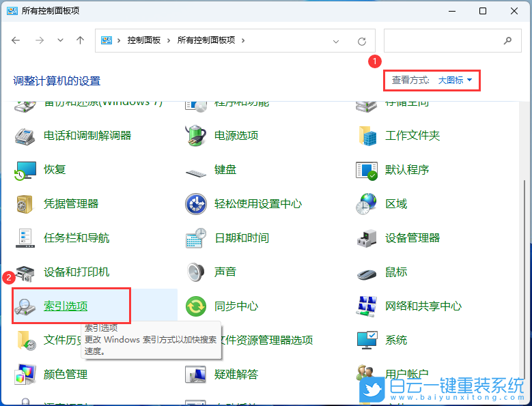Screen dimensions: 532x406
Task: Open the 系统 link
Action: [396, 340]
